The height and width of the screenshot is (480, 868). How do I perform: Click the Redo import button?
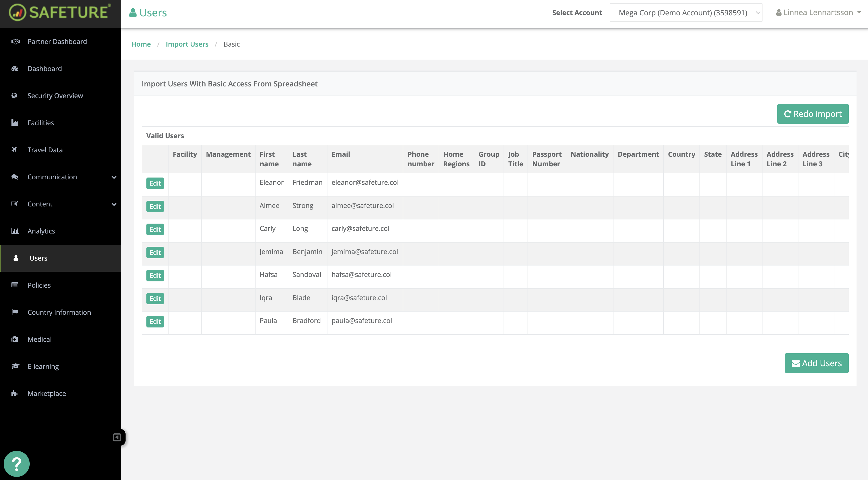click(813, 114)
